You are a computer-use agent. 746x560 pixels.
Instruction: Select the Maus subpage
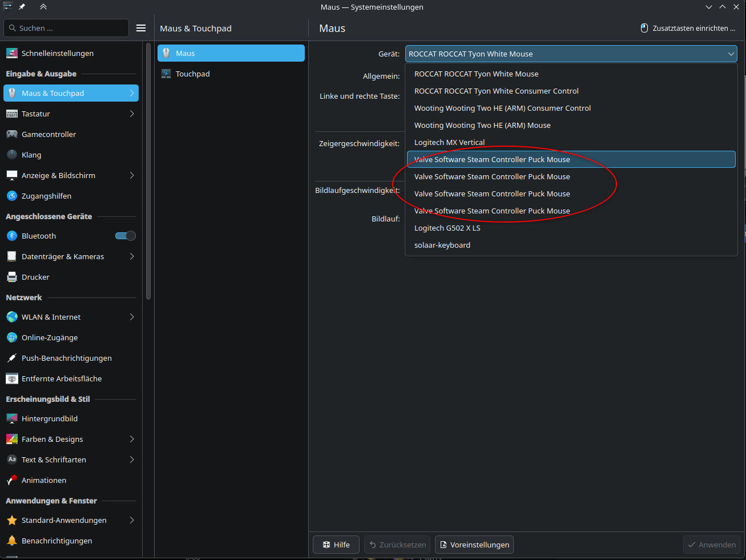231,53
